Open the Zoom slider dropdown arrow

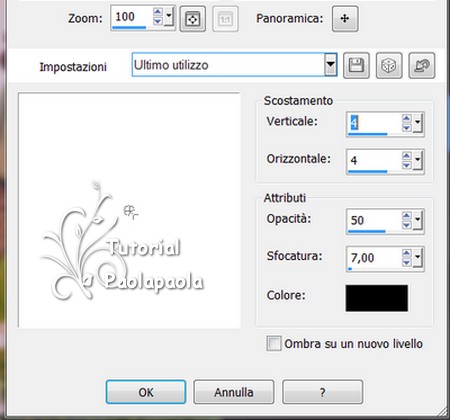tap(169, 16)
